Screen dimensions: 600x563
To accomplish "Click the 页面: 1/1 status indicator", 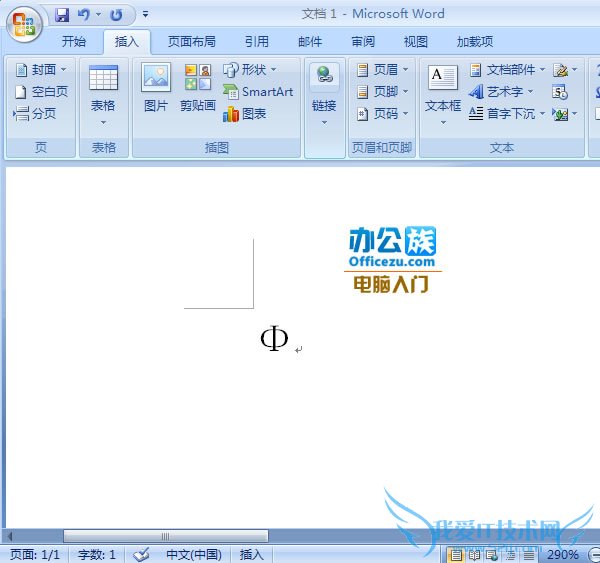I will [35, 555].
